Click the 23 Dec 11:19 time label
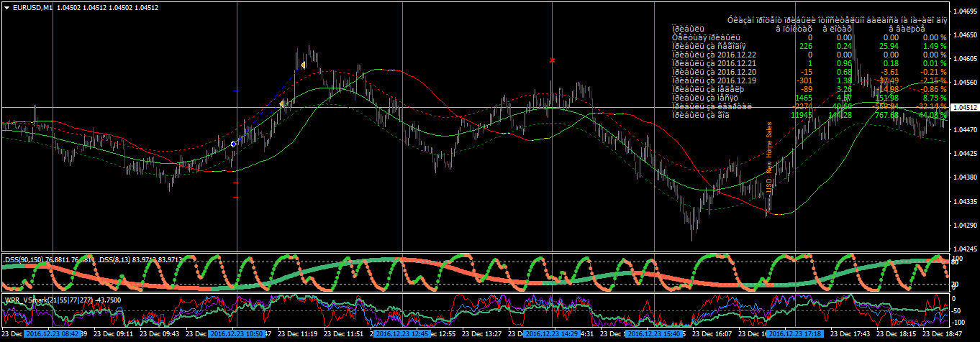This screenshot has width=980, height=342. tap(299, 335)
